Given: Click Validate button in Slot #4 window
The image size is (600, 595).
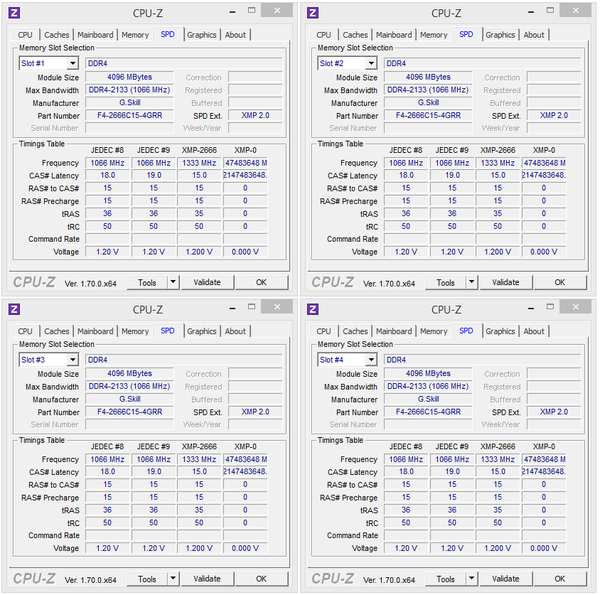Looking at the screenshot, I should coord(505,579).
